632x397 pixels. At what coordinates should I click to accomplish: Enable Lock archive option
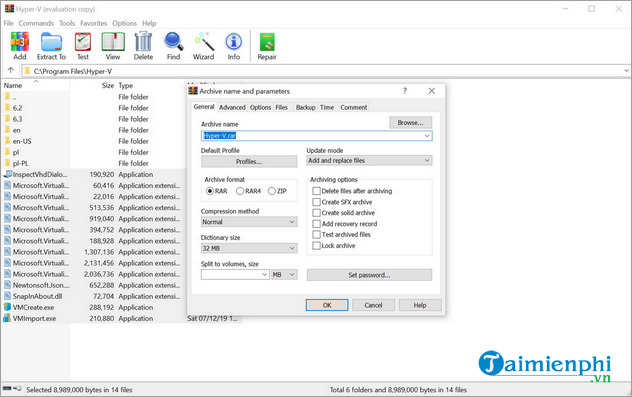[x=317, y=245]
